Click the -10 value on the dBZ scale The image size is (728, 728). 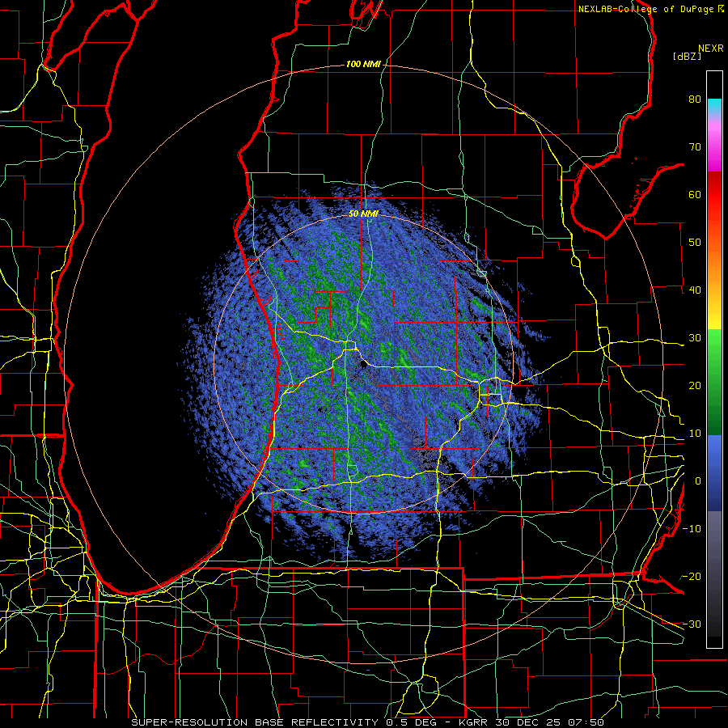[x=692, y=529]
